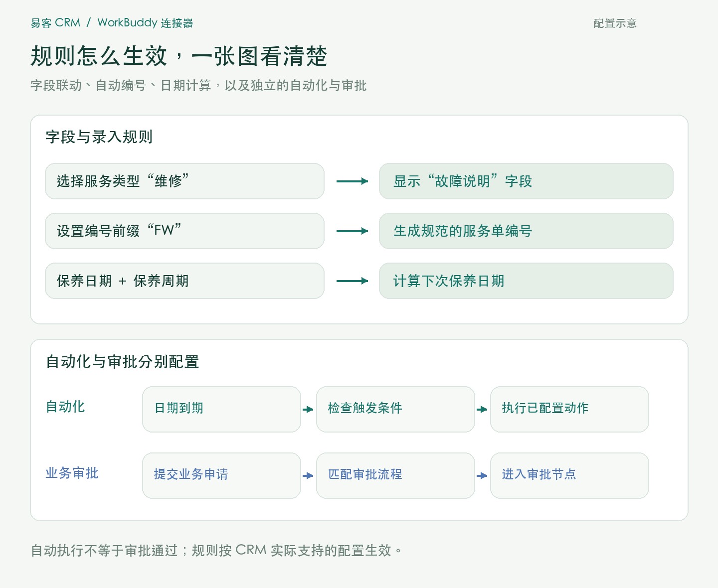Select the 执行已配置动作 step box
718x588 pixels.
569,409
